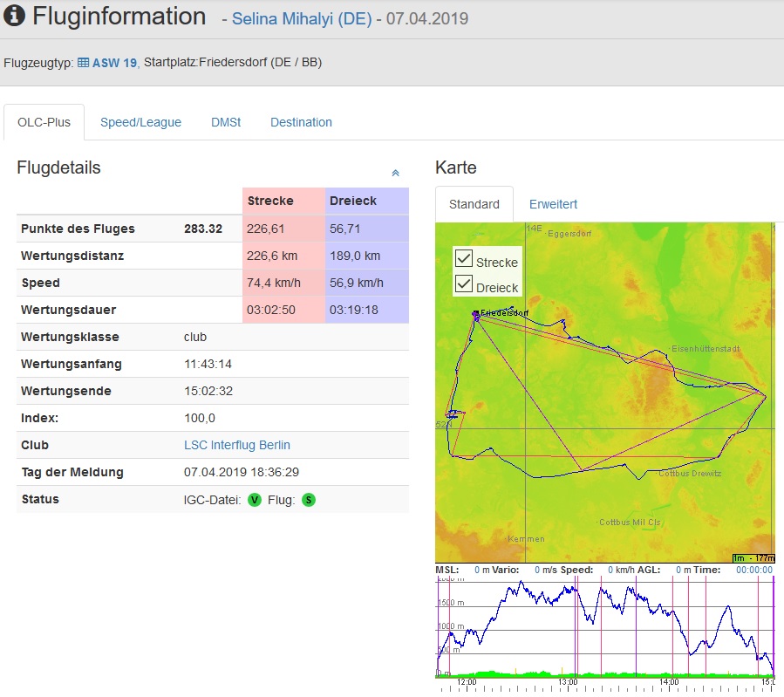Click the Friedersdorf start marker on map
This screenshot has width=784, height=697.
(476, 313)
